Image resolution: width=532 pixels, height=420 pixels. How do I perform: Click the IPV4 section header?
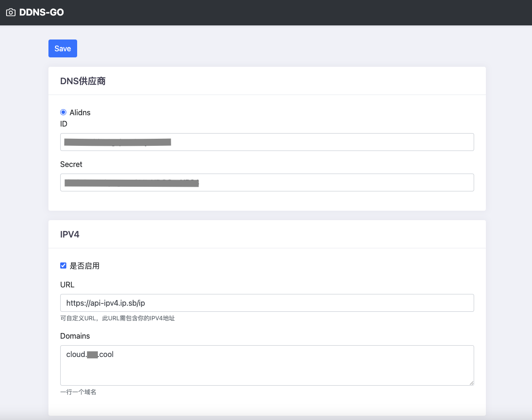70,234
